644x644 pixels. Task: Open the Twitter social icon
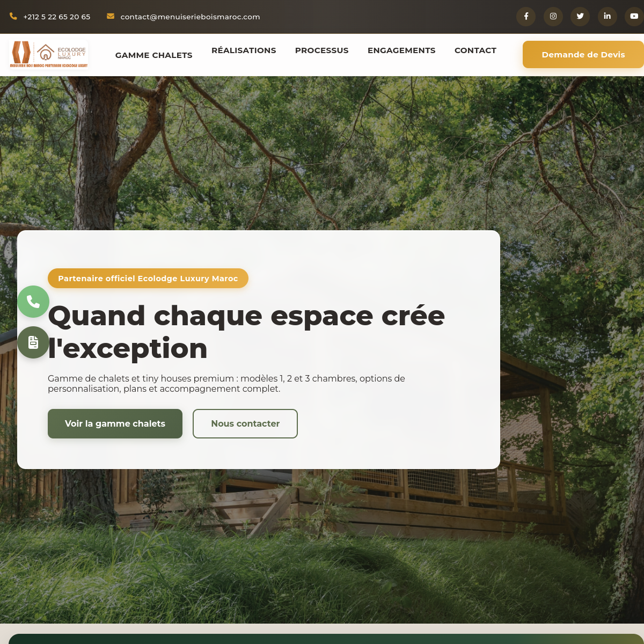point(580,16)
